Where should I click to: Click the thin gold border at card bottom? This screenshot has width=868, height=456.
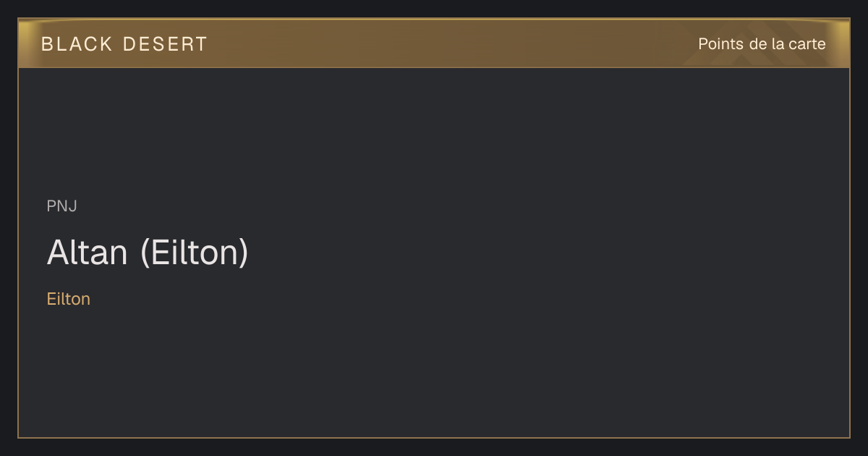[x=434, y=437]
